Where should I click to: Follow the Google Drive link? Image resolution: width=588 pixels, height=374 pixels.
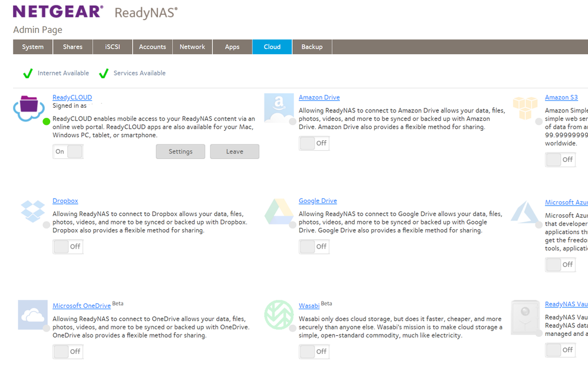pyautogui.click(x=318, y=201)
